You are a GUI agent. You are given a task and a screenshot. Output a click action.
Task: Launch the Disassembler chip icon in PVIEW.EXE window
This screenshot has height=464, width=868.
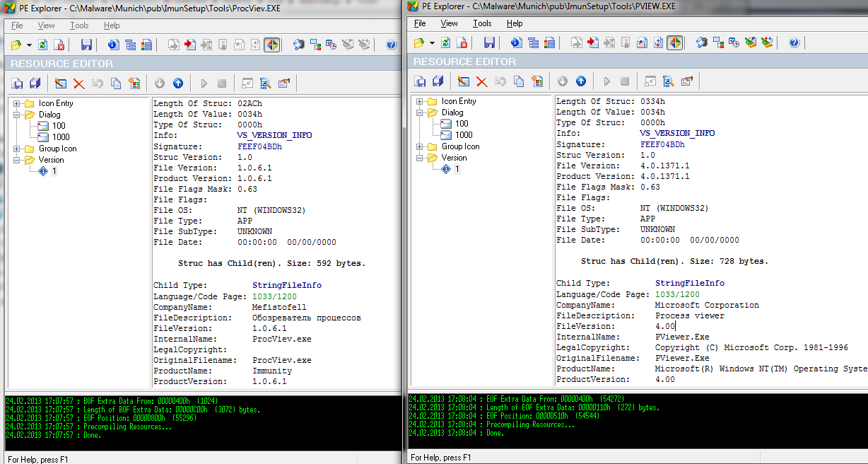702,42
